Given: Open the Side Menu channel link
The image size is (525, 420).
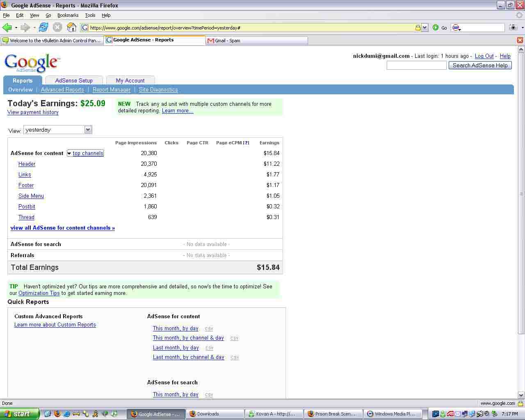Looking at the screenshot, I should [x=31, y=196].
